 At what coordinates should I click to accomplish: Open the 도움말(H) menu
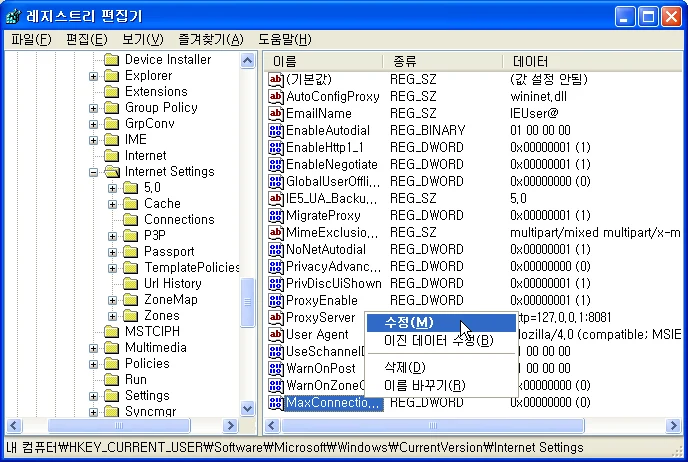click(285, 40)
